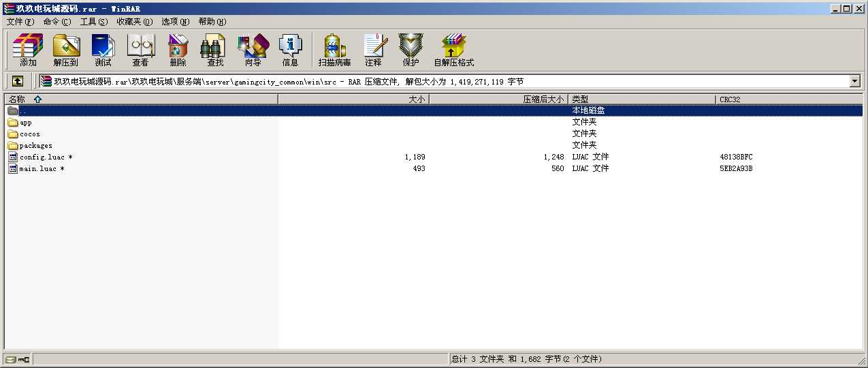Click the config.luac file icon
This screenshot has height=368, width=868.
click(13, 157)
